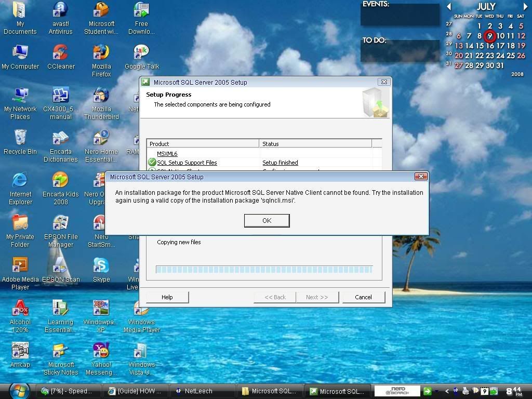Open the Mozilla Firefox desktop icon
Image resolution: width=532 pixels, height=399 pixels.
pyautogui.click(x=101, y=53)
